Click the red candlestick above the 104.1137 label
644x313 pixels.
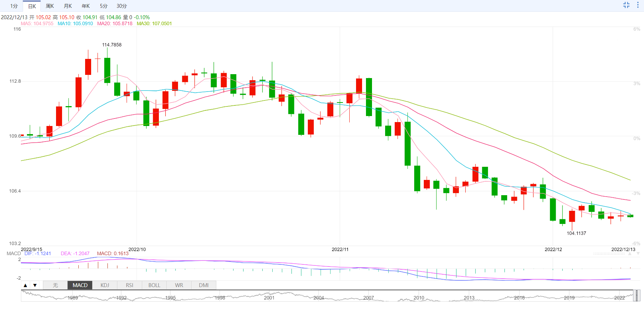pyautogui.click(x=572, y=216)
